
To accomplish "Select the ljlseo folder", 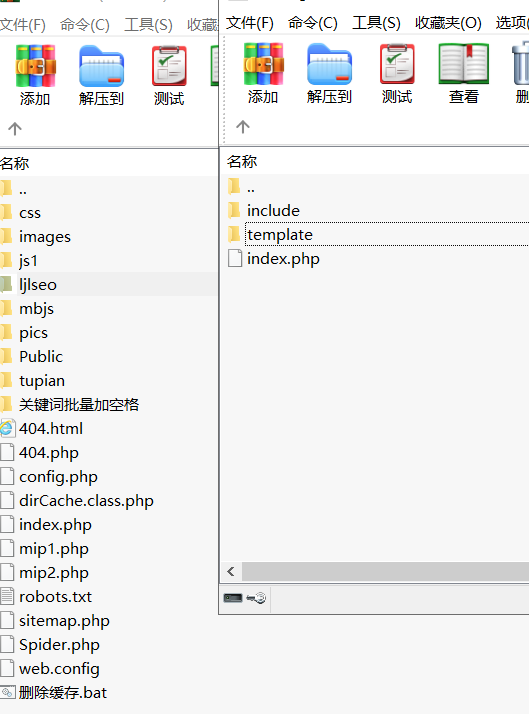I will pos(108,285).
